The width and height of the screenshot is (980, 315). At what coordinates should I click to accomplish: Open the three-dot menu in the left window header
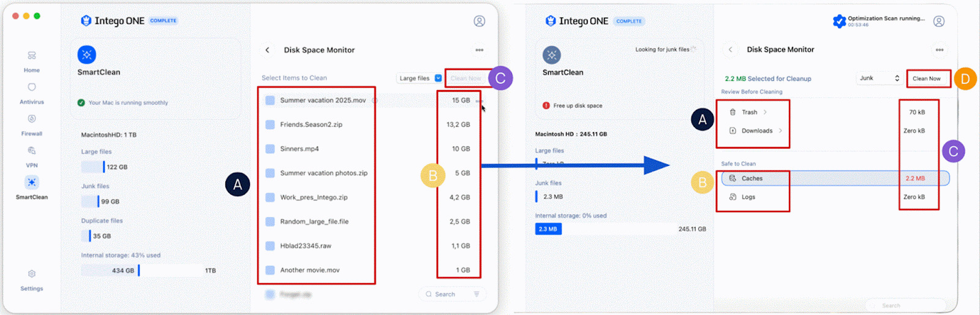[480, 50]
